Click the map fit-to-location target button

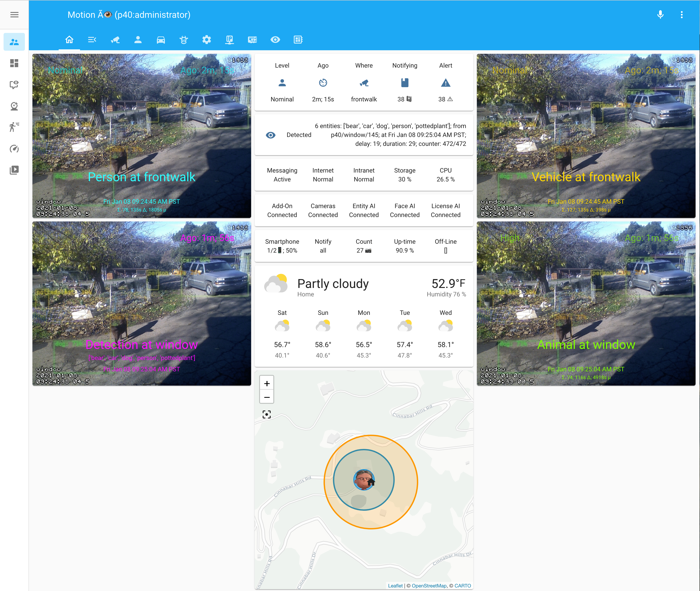(x=267, y=415)
